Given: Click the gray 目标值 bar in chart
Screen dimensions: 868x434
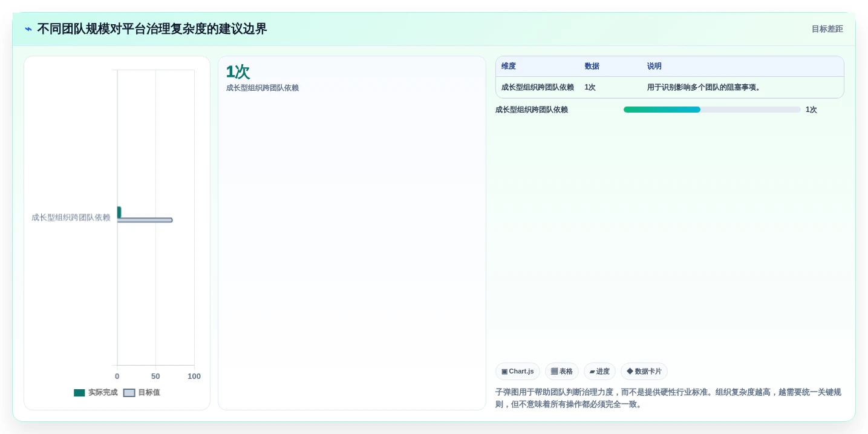Looking at the screenshot, I should (145, 220).
